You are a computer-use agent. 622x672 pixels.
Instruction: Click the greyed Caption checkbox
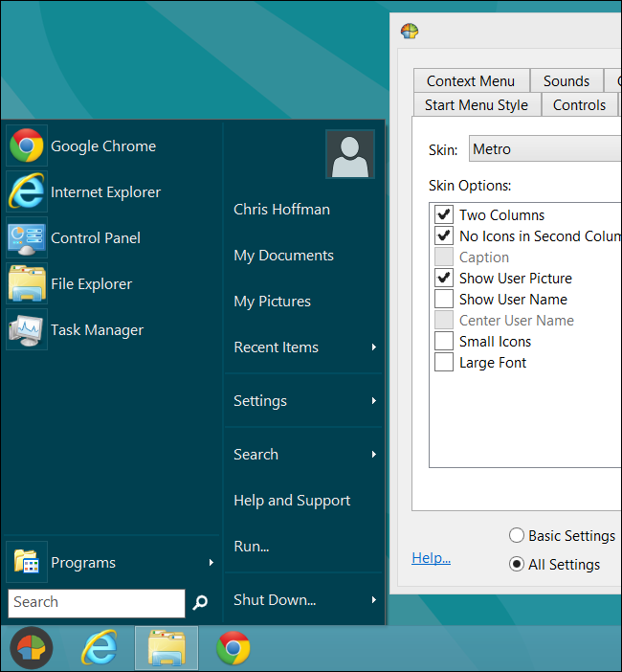tap(444, 257)
